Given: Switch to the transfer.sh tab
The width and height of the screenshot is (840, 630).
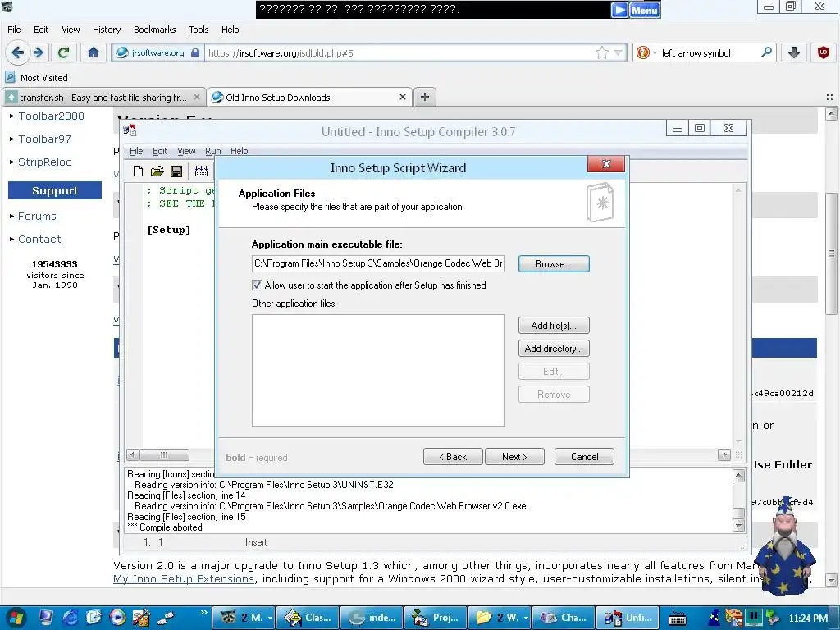Looking at the screenshot, I should pyautogui.click(x=103, y=97).
